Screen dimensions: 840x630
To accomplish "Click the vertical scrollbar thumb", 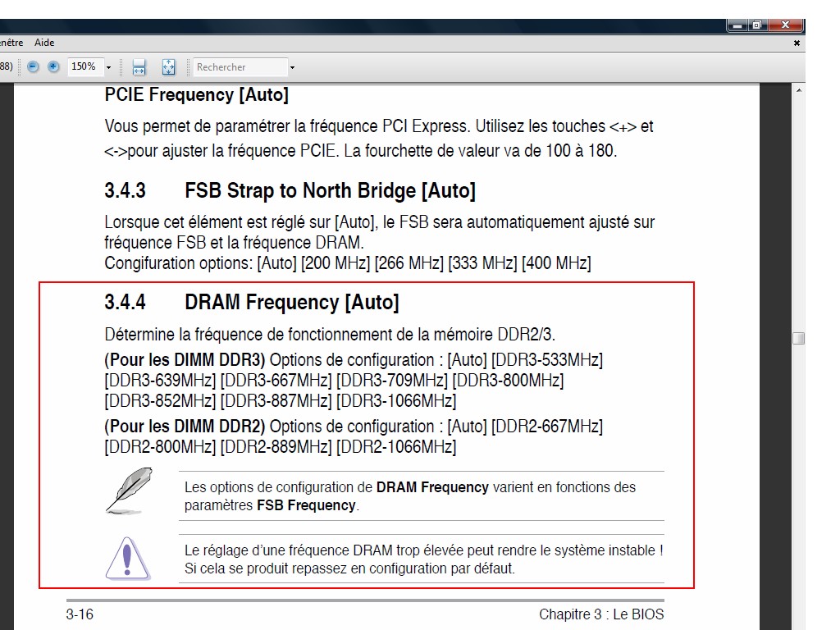I will pos(798,338).
